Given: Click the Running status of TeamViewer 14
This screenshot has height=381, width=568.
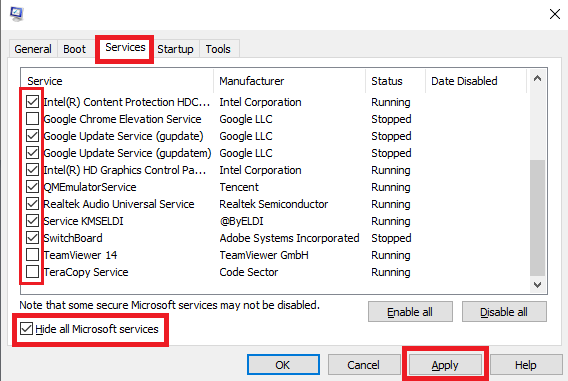Looking at the screenshot, I should pos(391,255).
